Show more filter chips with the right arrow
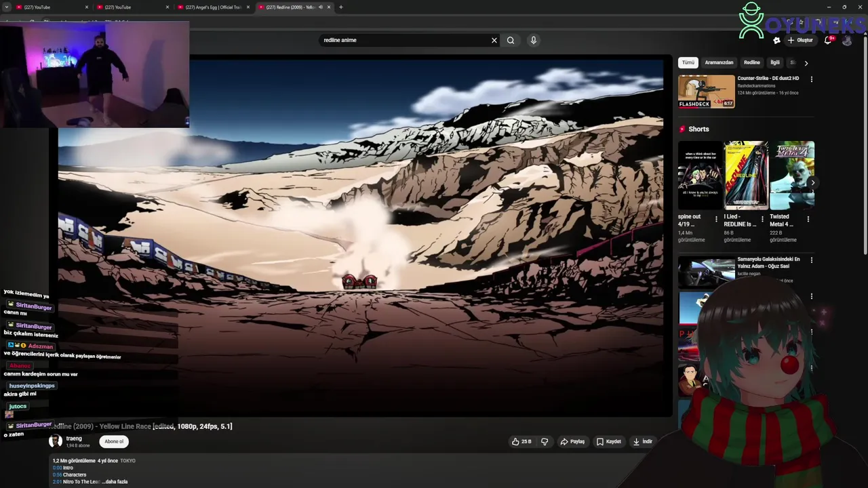Viewport: 868px width, 488px height. [806, 63]
